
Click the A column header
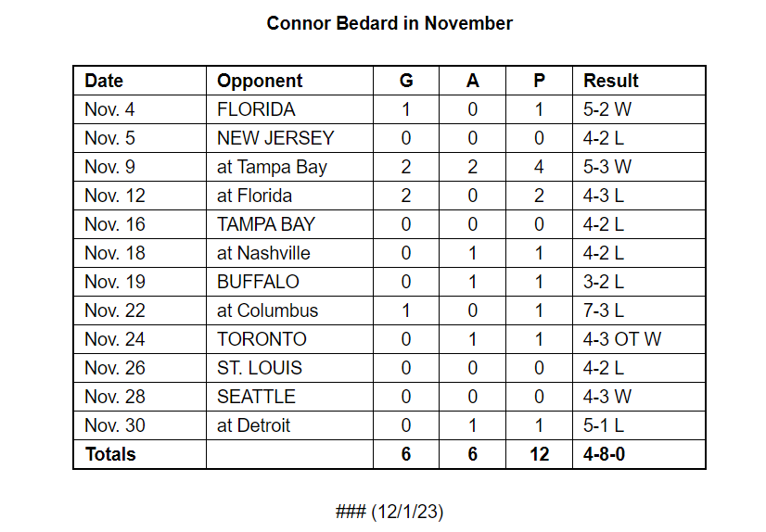(x=472, y=81)
